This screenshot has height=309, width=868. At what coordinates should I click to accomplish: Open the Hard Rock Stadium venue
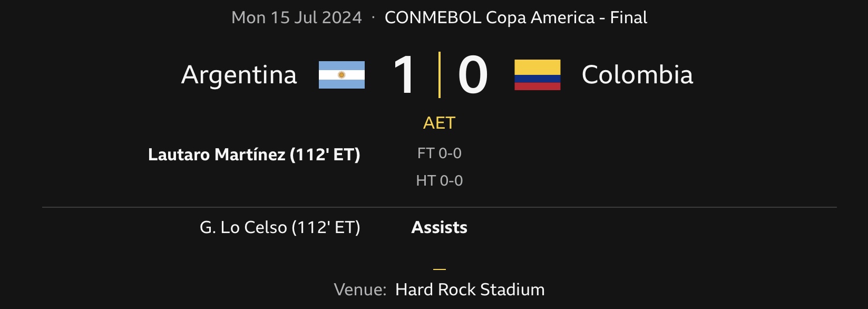pyautogui.click(x=470, y=289)
